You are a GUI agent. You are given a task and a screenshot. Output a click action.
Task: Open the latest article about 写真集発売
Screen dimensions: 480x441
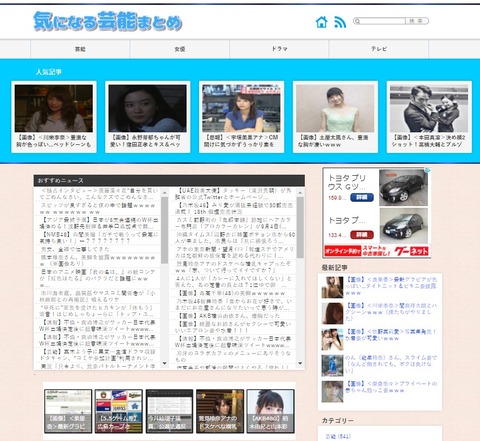391,334
